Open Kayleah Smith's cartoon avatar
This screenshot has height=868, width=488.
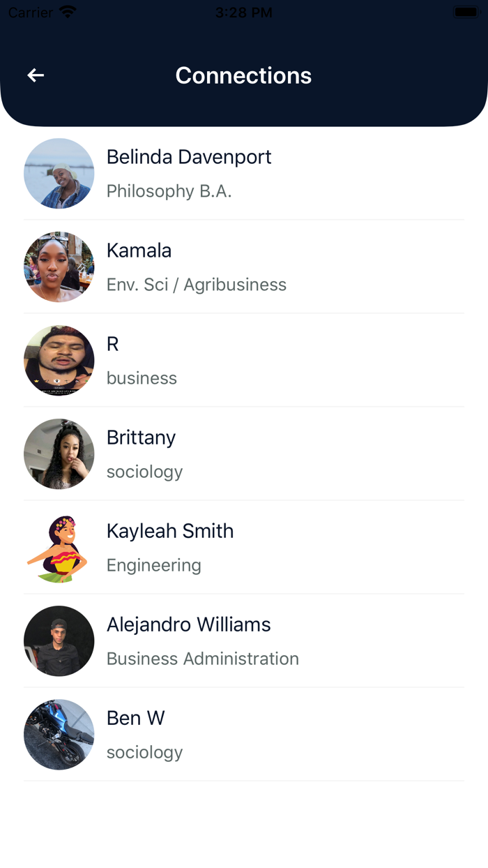[x=59, y=547]
